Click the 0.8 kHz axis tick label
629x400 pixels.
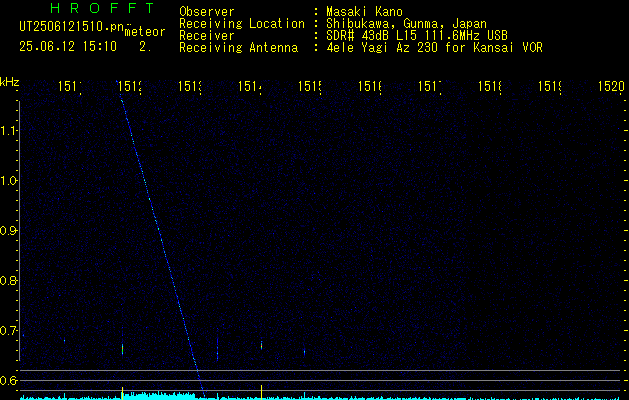[8, 280]
